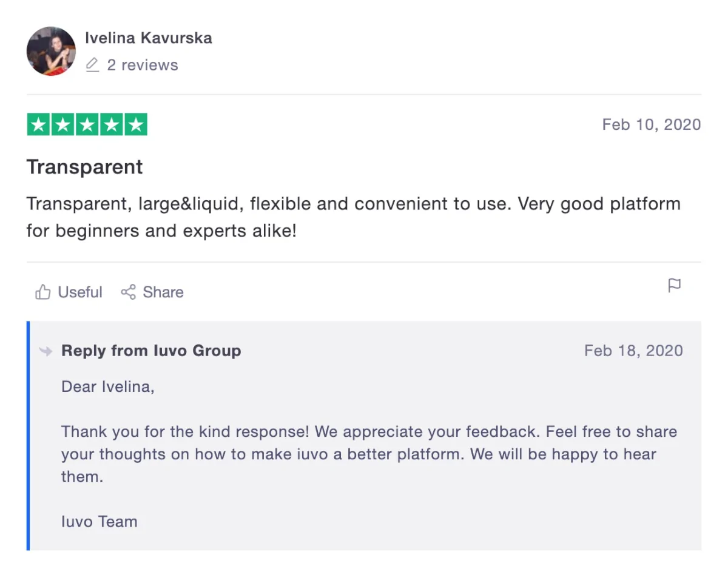The width and height of the screenshot is (728, 577).
Task: Open the Ivelina Kavurska reviewer name
Action: 149,38
